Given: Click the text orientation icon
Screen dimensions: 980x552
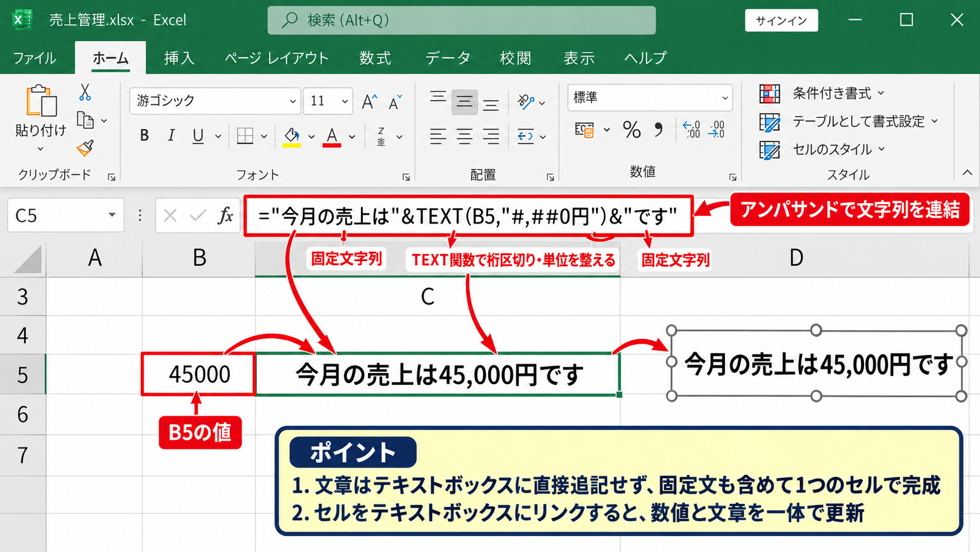Looking at the screenshot, I should (526, 101).
